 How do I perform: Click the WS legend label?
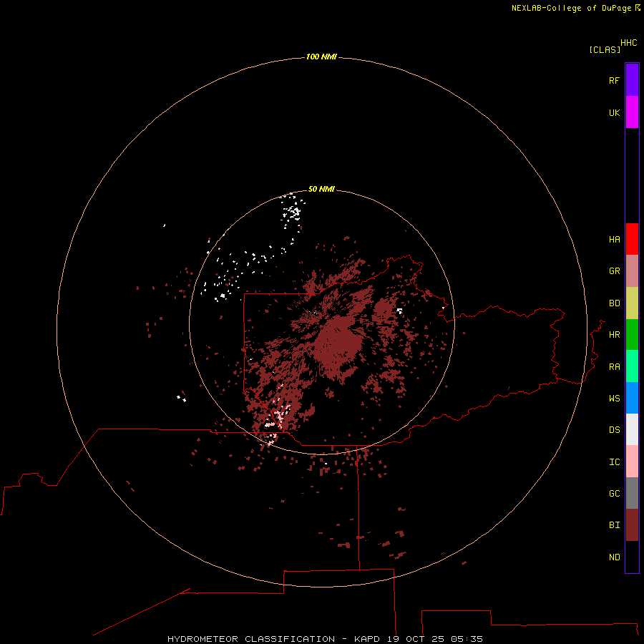pos(614,399)
